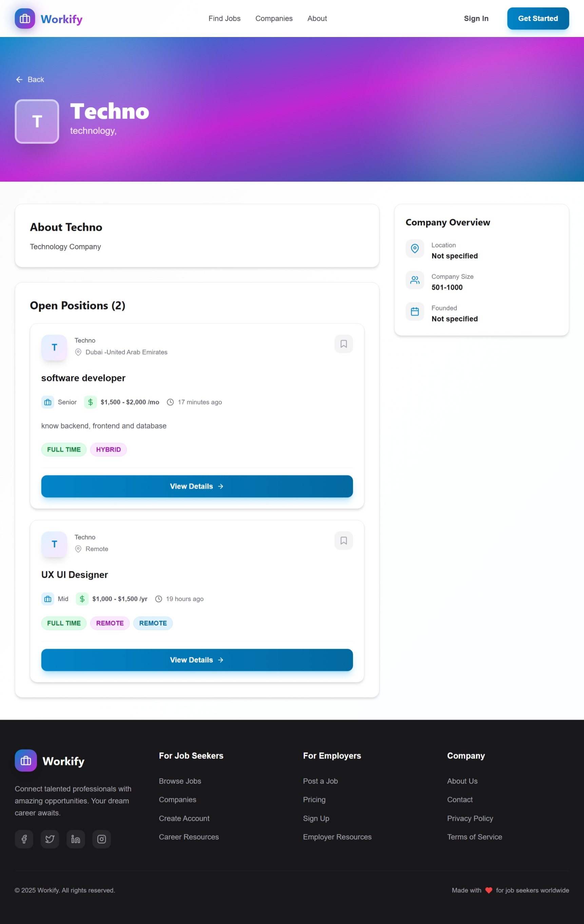Go back using the Back arrow link
Viewport: 584px width, 924px height.
[30, 79]
